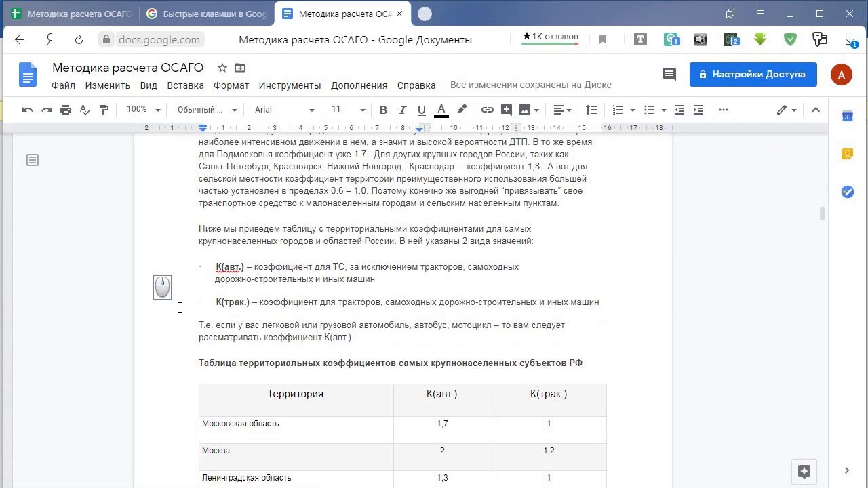Screen dimensions: 868x488
Task: Open Google Keep in the side panel
Action: 847,154
